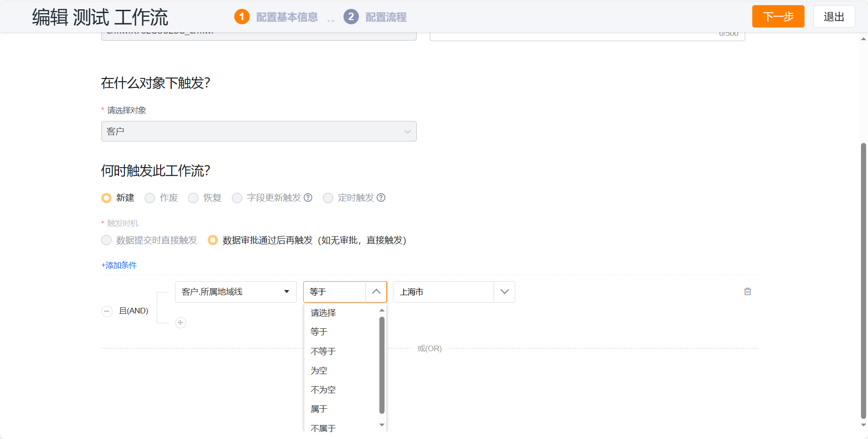Delete the condition row via trash icon

[x=748, y=291]
